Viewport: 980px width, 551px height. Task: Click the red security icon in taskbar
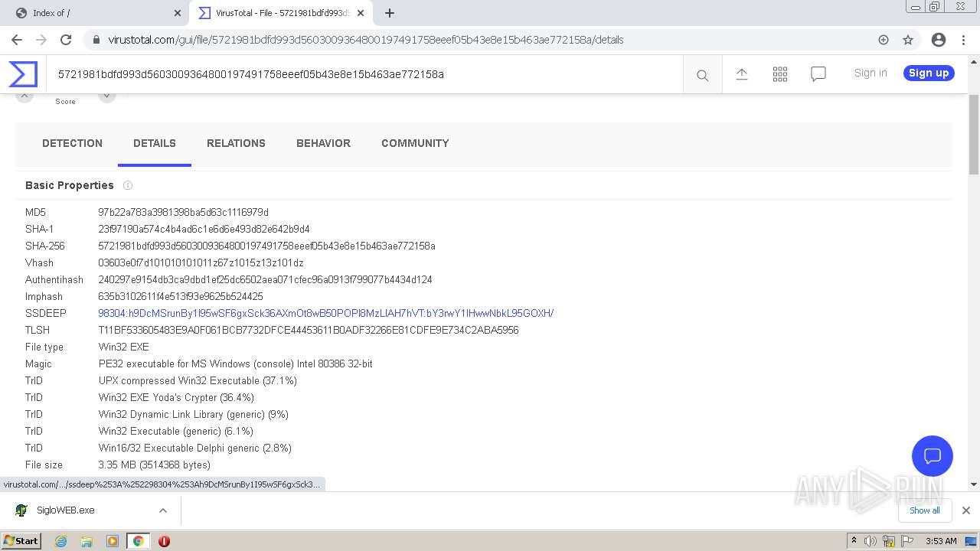click(164, 541)
